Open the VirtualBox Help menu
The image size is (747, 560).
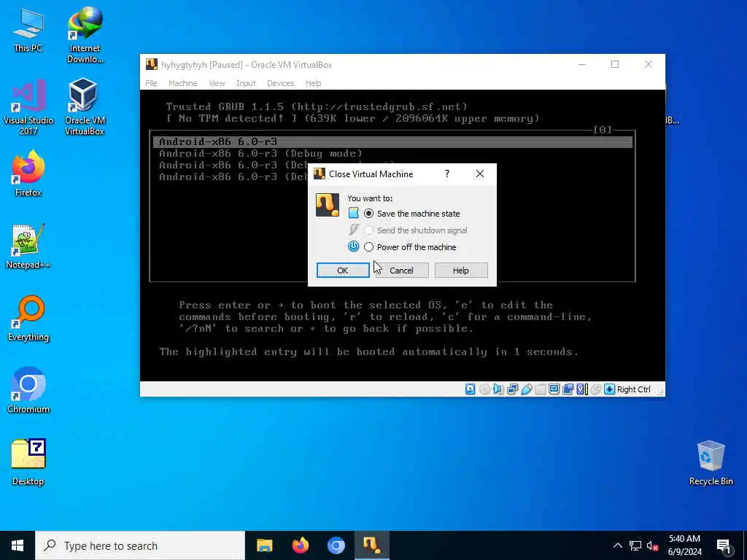point(313,83)
